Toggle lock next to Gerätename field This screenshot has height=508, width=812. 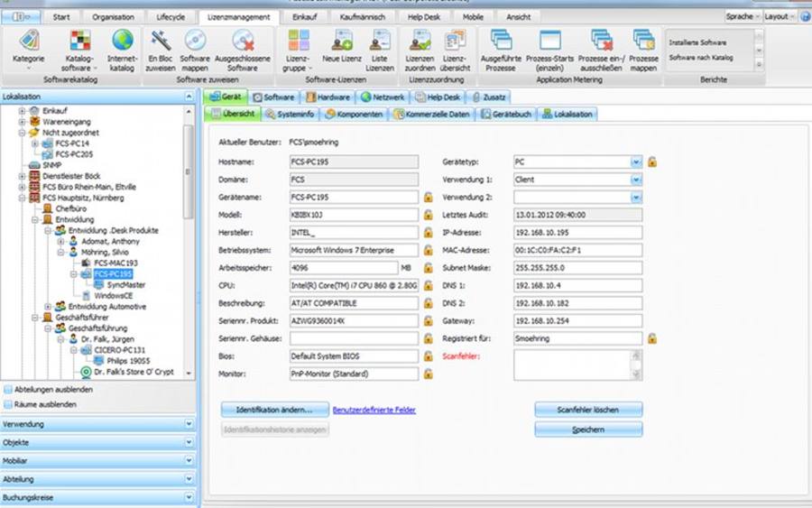pos(429,198)
